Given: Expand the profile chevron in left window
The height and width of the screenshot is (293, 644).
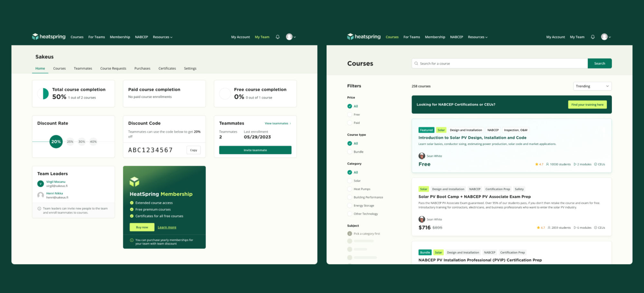Looking at the screenshot, I should click(x=295, y=37).
